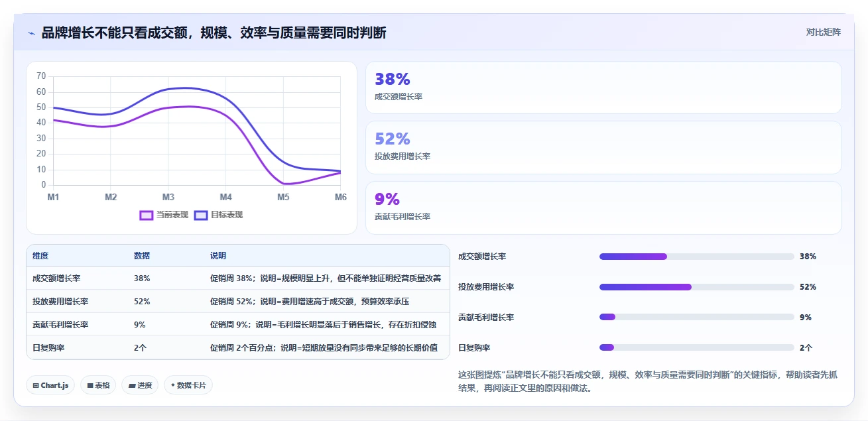Click the 40 y-axis value
Screen dimensions: 868x421
tap(41, 123)
